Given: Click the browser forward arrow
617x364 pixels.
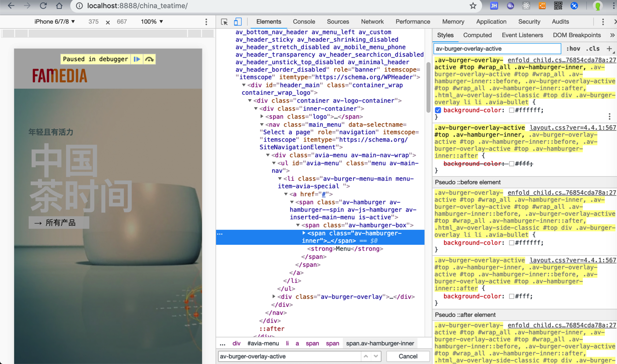Looking at the screenshot, I should click(x=27, y=6).
